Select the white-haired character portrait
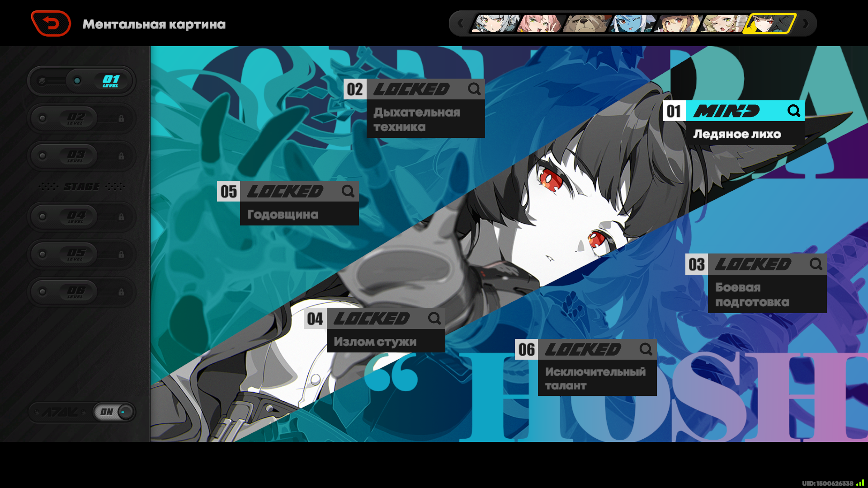The width and height of the screenshot is (868, 488). pyautogui.click(x=495, y=23)
